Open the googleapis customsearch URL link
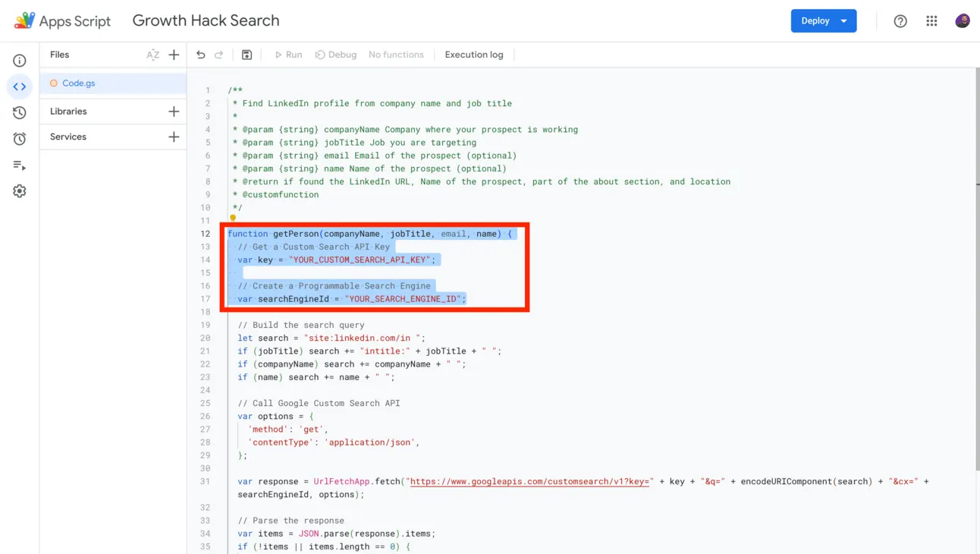This screenshot has width=980, height=554. pos(529,481)
